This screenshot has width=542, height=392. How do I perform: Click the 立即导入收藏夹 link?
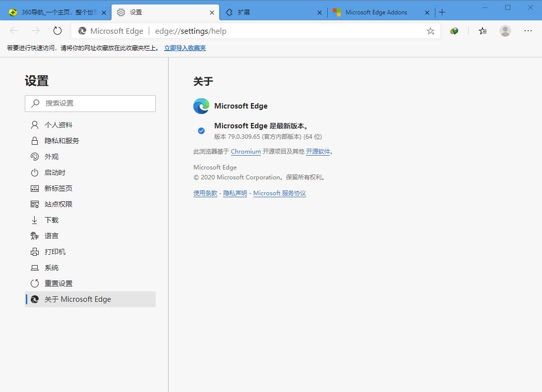click(x=185, y=48)
